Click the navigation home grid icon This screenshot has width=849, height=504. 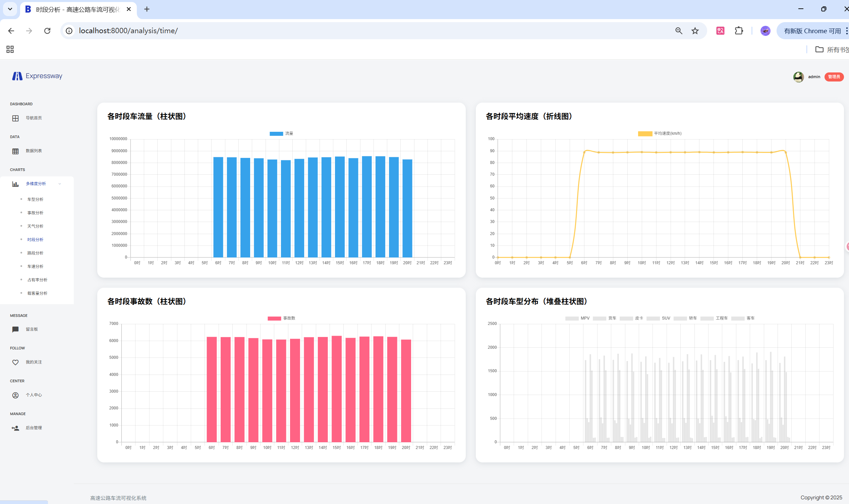coord(15,118)
